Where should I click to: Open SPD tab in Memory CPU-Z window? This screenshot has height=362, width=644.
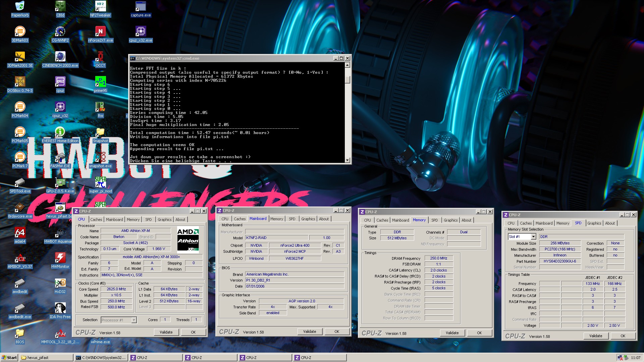pos(435,220)
